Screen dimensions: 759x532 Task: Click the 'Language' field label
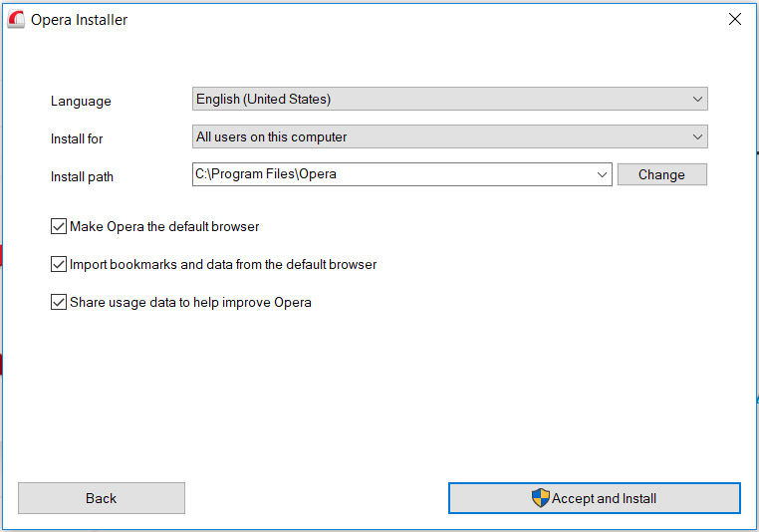[x=81, y=102]
